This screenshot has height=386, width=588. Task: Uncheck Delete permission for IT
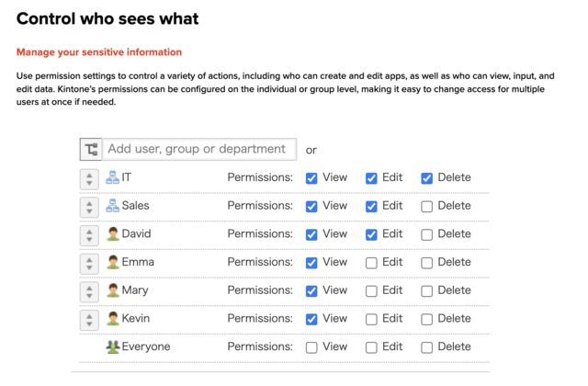(x=426, y=178)
